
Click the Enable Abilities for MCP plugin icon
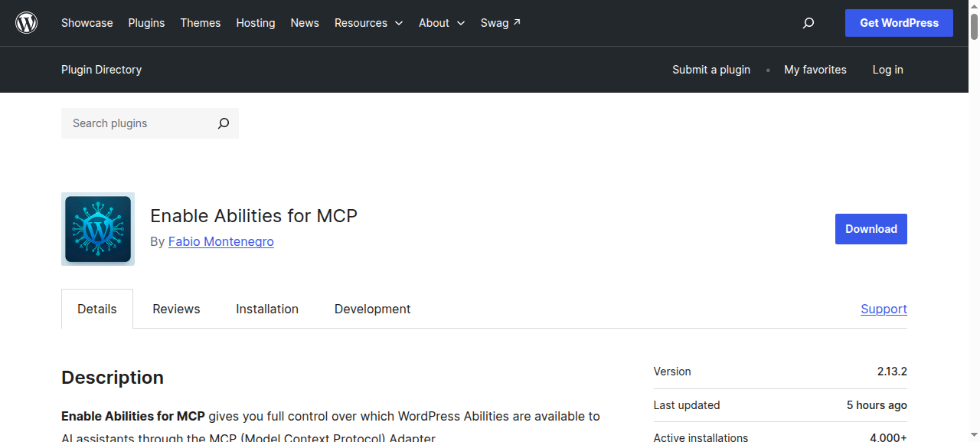point(98,229)
